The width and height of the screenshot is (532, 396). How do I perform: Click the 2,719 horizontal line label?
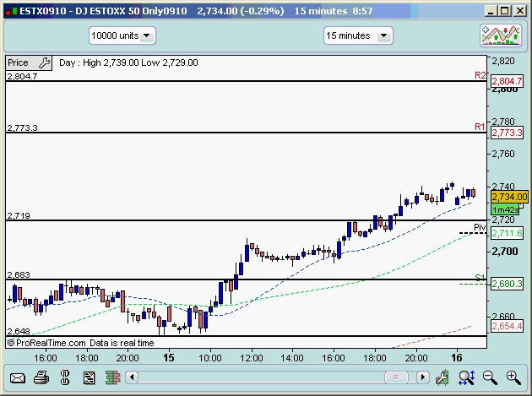click(19, 216)
